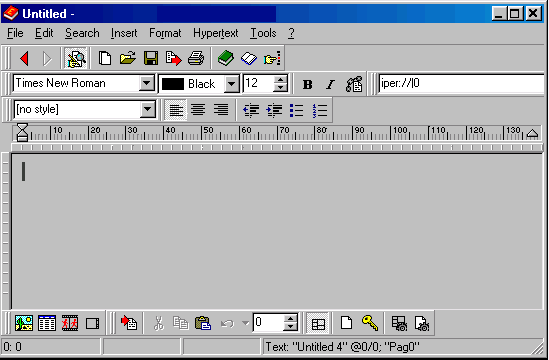The image size is (549, 360).
Task: Click the iper:// address field
Action: 461,83
